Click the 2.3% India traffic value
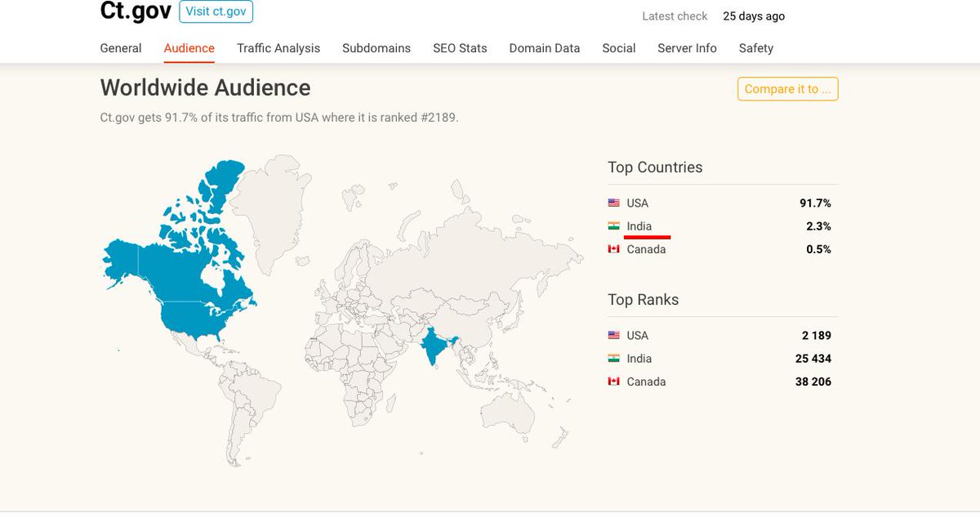This screenshot has height=518, width=980. click(x=818, y=226)
